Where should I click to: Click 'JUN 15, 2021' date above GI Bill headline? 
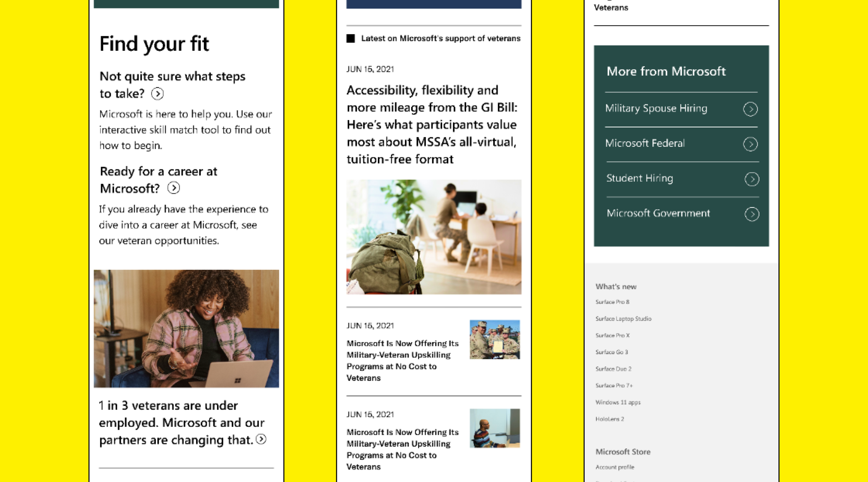[370, 69]
